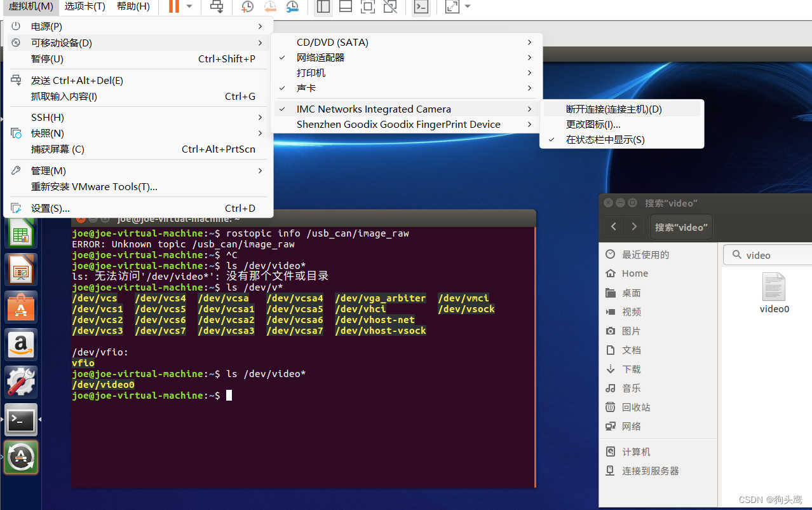812x510 pixels.
Task: Toggle the sidebar library view icon
Action: (323, 6)
